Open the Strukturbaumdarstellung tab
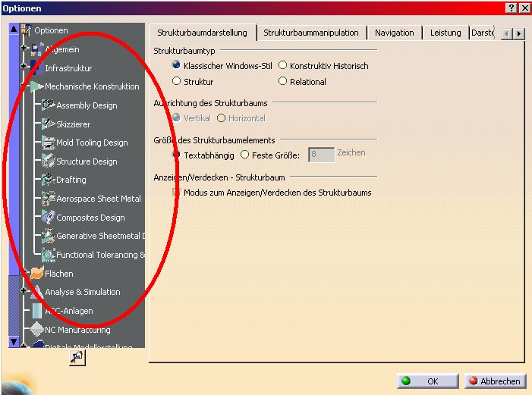The image size is (532, 395). 202,33
